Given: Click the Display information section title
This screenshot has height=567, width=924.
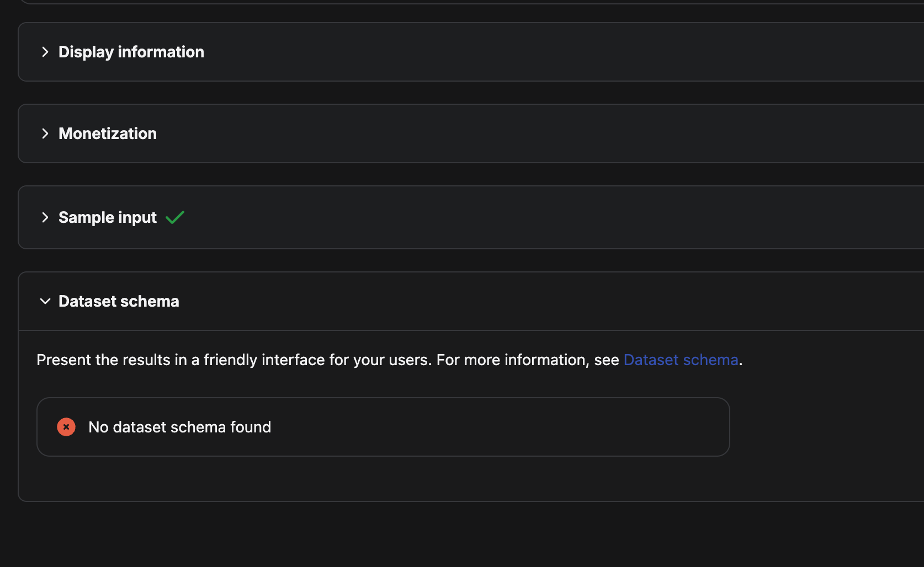Looking at the screenshot, I should 131,52.
